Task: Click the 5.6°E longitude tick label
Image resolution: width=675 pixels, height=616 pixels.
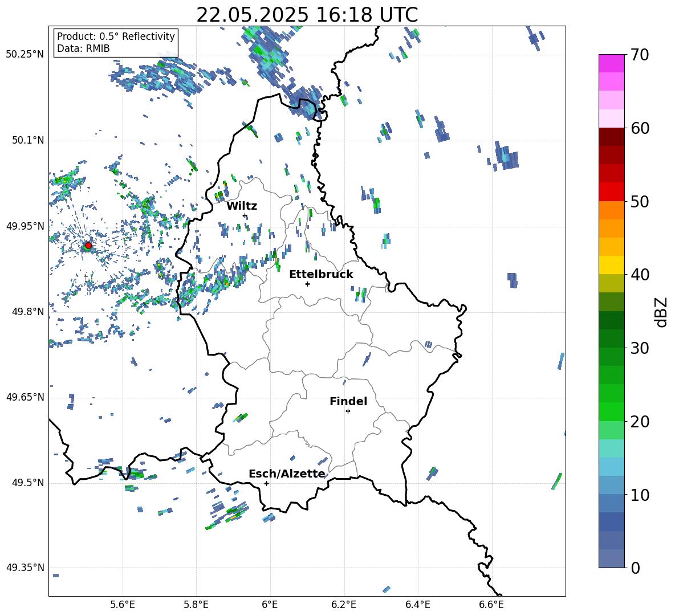Action: tap(123, 605)
